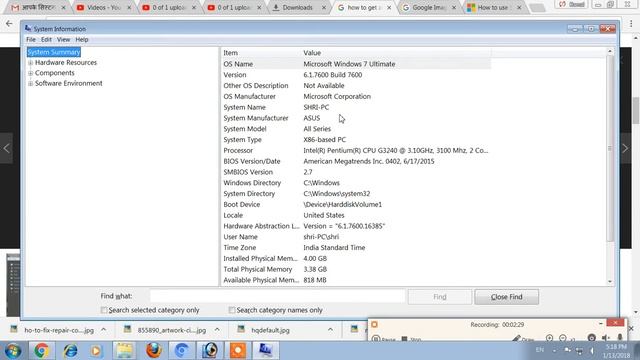
Task: Click the taskbar network tray icon
Action: pos(579,350)
